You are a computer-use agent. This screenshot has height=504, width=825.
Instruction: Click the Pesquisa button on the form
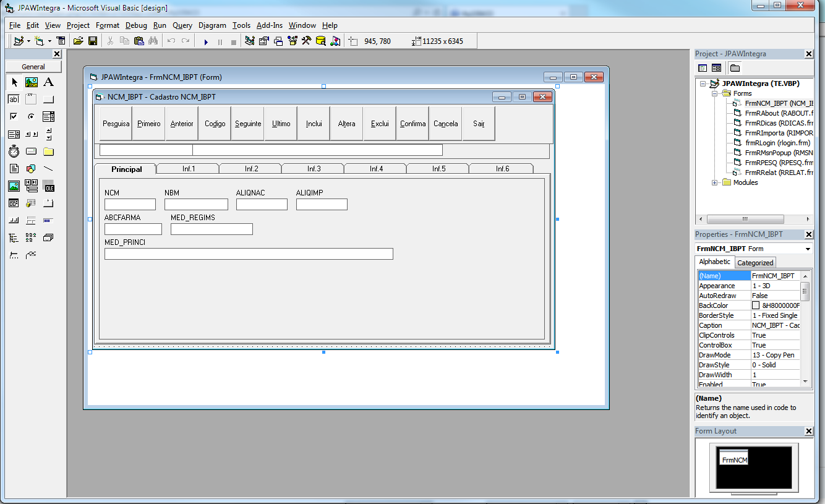116,124
